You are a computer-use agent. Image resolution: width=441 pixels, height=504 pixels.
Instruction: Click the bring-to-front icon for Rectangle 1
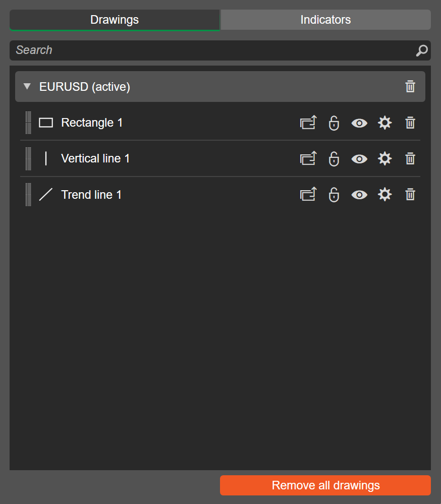click(x=308, y=123)
